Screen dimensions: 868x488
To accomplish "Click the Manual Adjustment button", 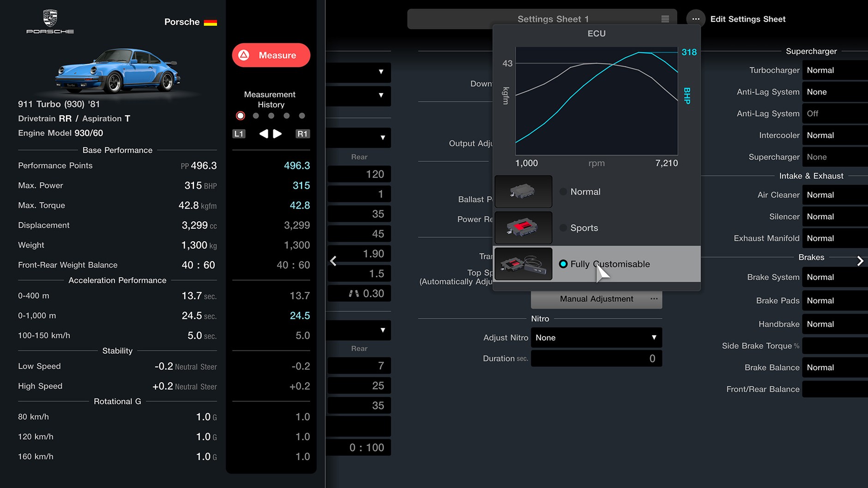I will 596,299.
